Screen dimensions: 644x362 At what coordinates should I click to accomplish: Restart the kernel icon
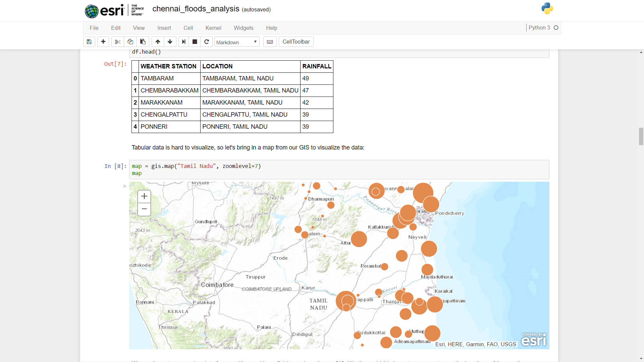207,42
